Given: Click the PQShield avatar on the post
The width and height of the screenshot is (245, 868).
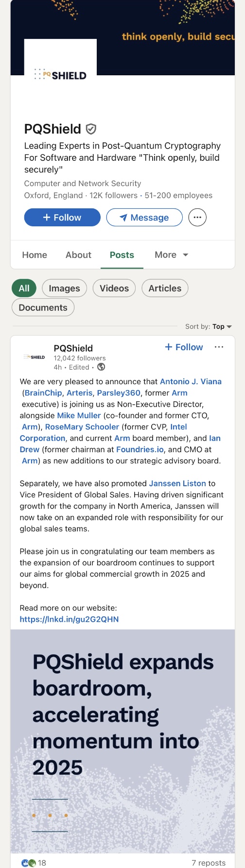Looking at the screenshot, I should coord(34,357).
